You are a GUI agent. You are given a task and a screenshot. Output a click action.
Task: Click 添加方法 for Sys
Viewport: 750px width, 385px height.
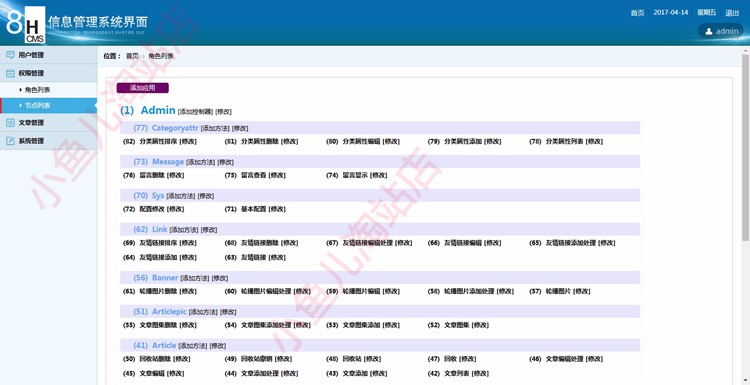(x=181, y=196)
